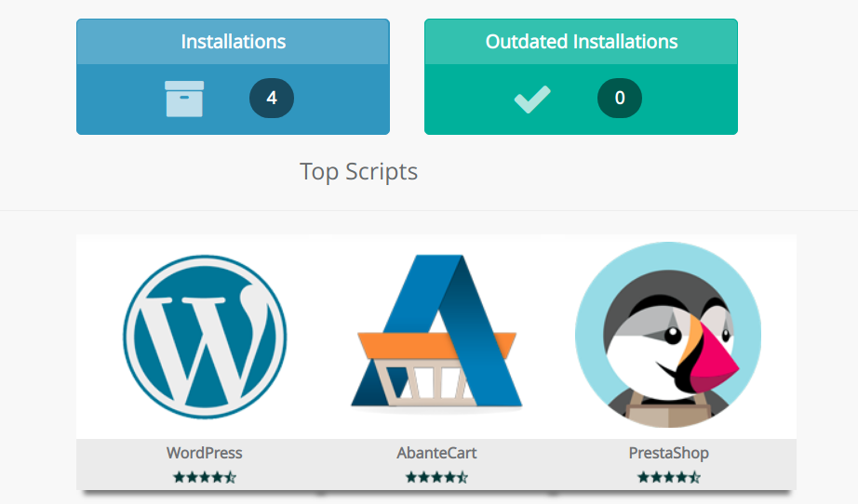This screenshot has width=858, height=504.
Task: Open the Outdated Installations panel header
Action: click(x=581, y=42)
